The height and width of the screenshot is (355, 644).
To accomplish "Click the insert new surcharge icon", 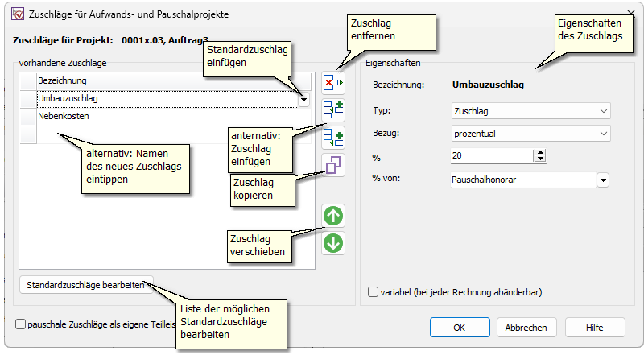I will tap(332, 138).
